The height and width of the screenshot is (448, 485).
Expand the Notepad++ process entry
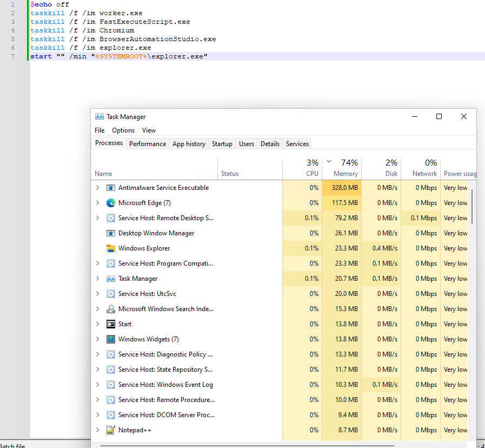[97, 430]
